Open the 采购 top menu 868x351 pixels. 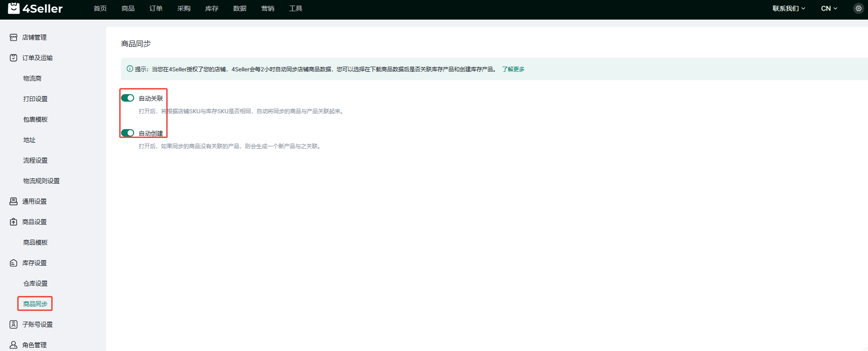pyautogui.click(x=184, y=8)
